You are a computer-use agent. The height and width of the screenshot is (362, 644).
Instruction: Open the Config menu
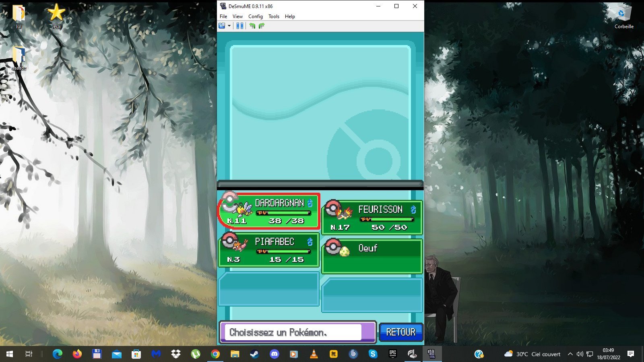(255, 16)
